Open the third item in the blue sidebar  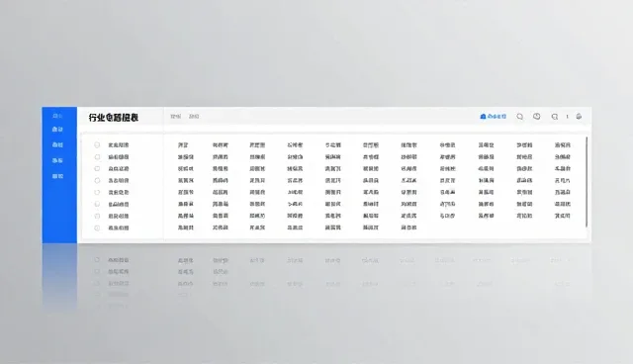[x=57, y=144]
